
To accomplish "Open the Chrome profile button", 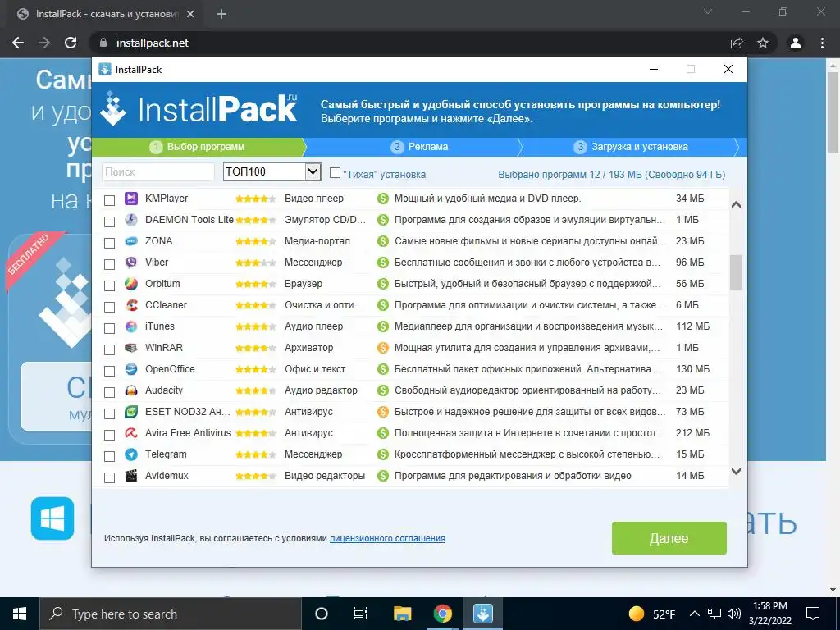I will [x=796, y=43].
